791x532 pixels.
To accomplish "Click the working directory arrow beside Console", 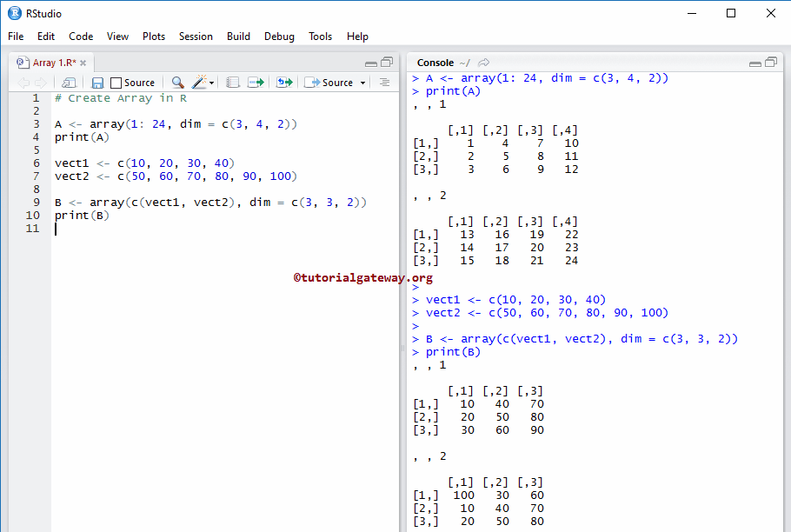I will [x=484, y=62].
